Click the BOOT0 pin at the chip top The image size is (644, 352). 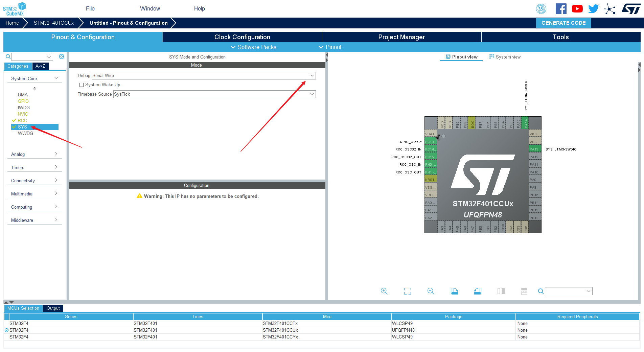471,123
